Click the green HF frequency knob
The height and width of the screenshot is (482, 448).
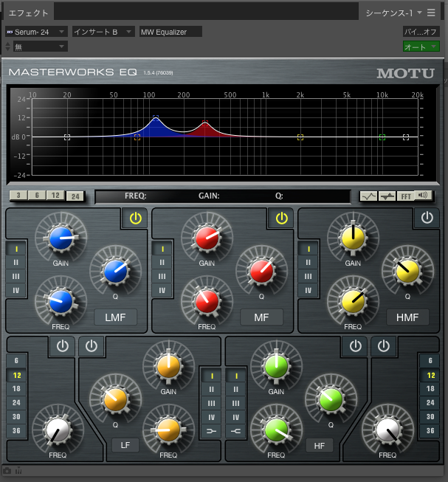[x=276, y=430]
